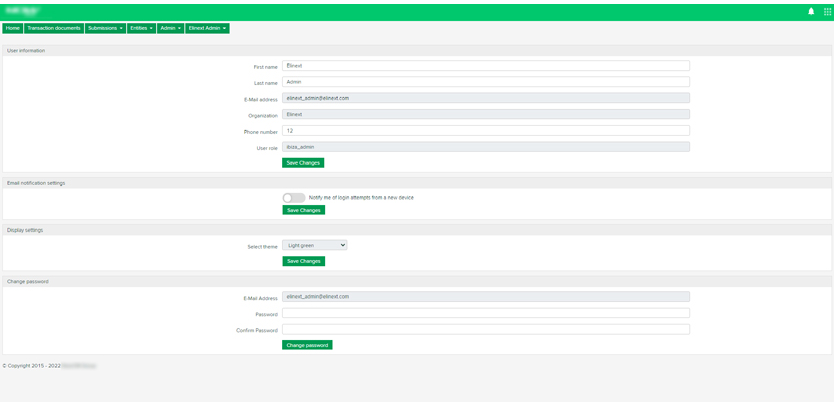The height and width of the screenshot is (405, 834).
Task: Expand the Admin menu
Action: [170, 28]
